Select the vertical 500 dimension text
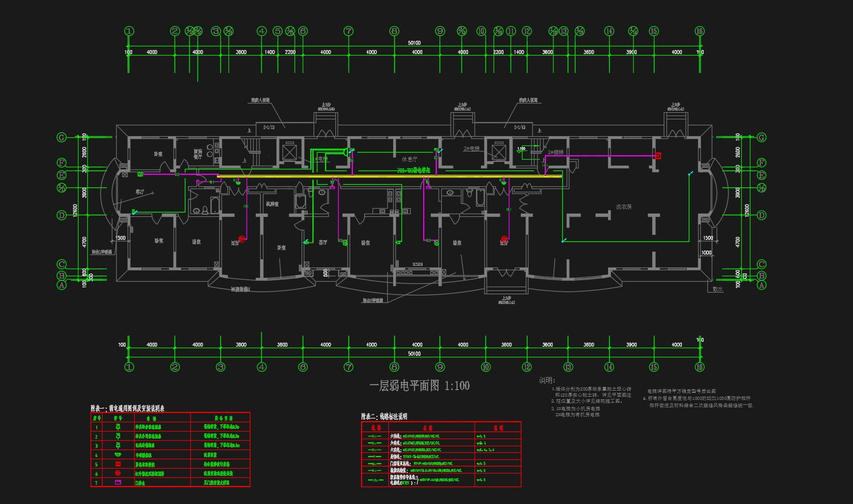The width and height of the screenshot is (853, 504). (326, 273)
